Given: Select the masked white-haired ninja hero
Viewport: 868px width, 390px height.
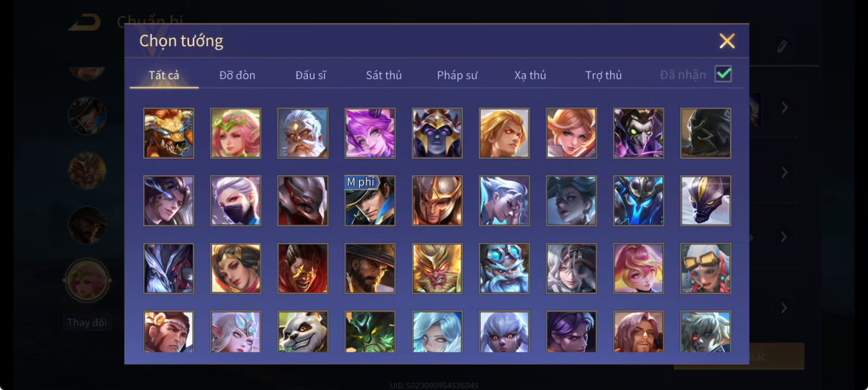Looking at the screenshot, I should (236, 201).
